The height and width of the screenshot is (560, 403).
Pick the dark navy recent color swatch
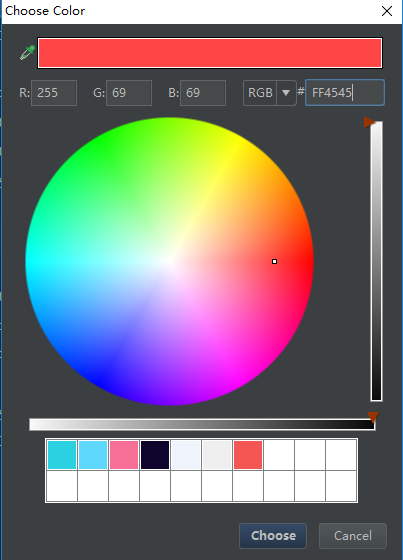[155, 455]
